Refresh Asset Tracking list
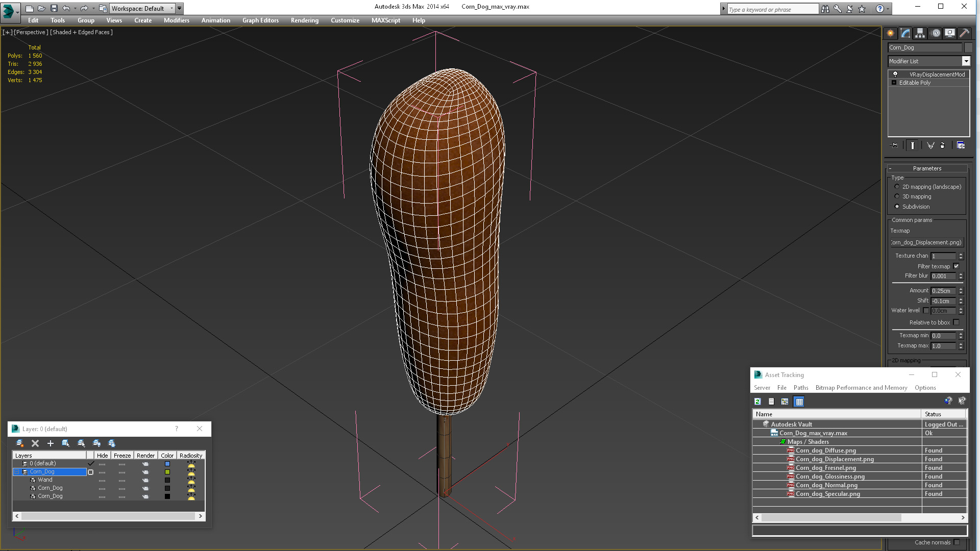Viewport: 980px width, 551px height. click(x=758, y=402)
